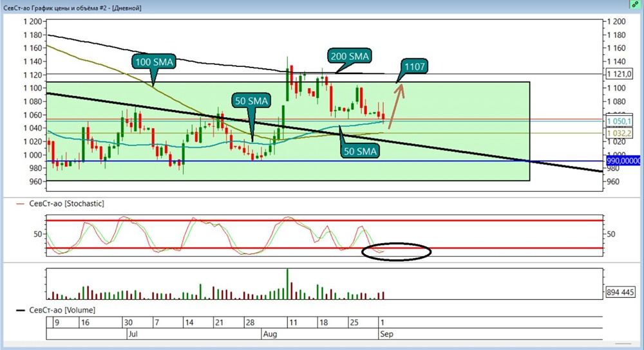Click the '1 050,1' current price label
Screen dimensions: 644x350
pyautogui.click(x=620, y=122)
